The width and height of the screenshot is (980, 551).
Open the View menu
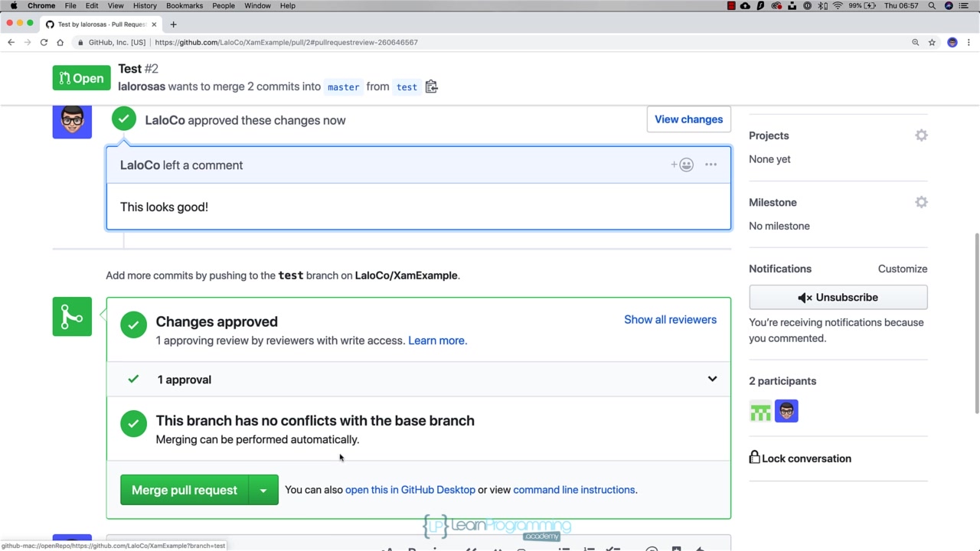pyautogui.click(x=116, y=5)
